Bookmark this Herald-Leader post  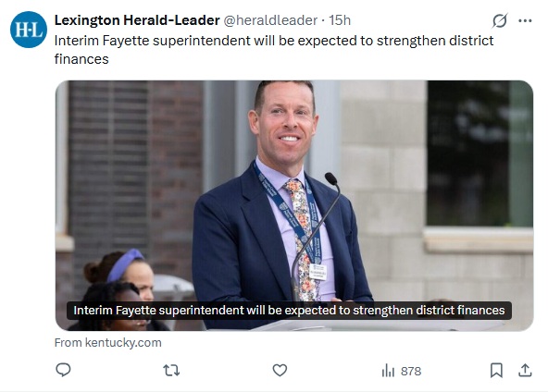pos(496,370)
